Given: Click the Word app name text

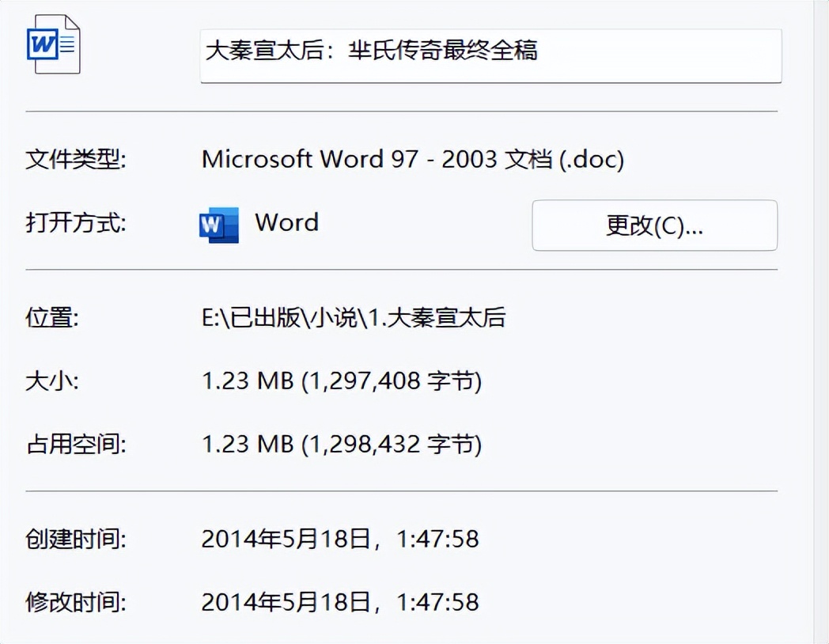Looking at the screenshot, I should click(287, 222).
